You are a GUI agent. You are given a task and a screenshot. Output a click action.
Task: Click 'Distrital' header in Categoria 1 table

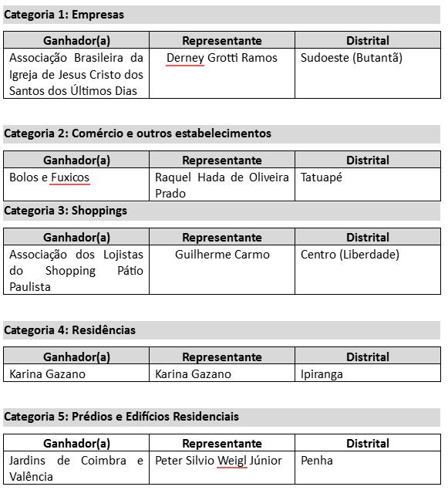point(368,40)
